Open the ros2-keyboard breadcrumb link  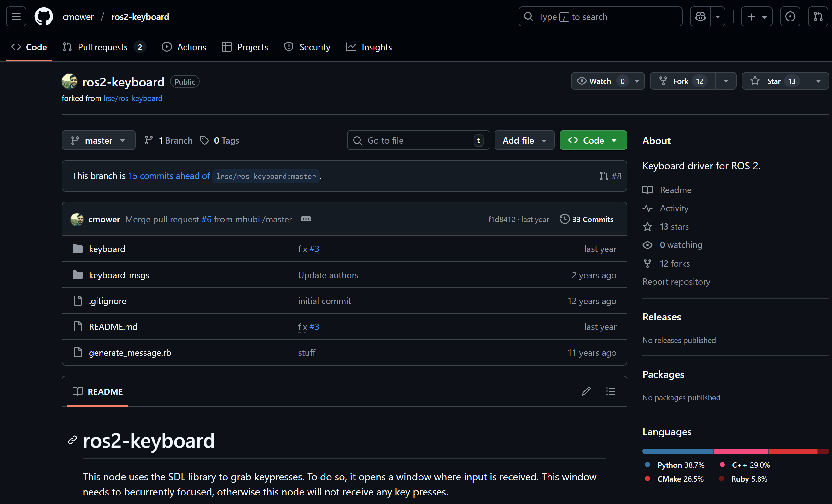tap(140, 16)
